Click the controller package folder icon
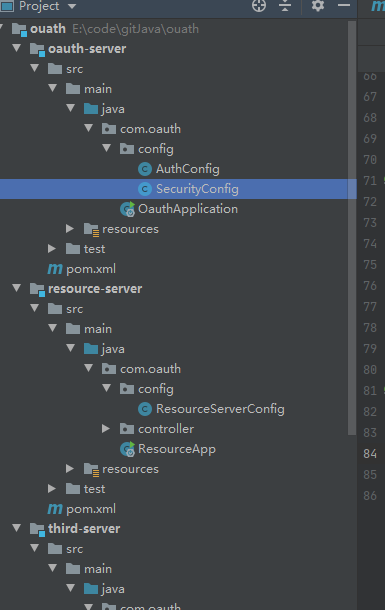 [x=127, y=429]
